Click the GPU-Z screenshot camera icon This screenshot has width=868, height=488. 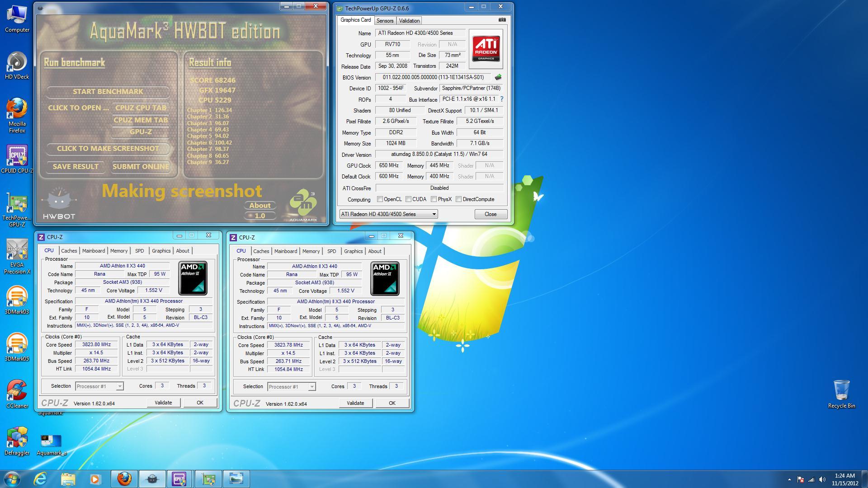(x=502, y=20)
